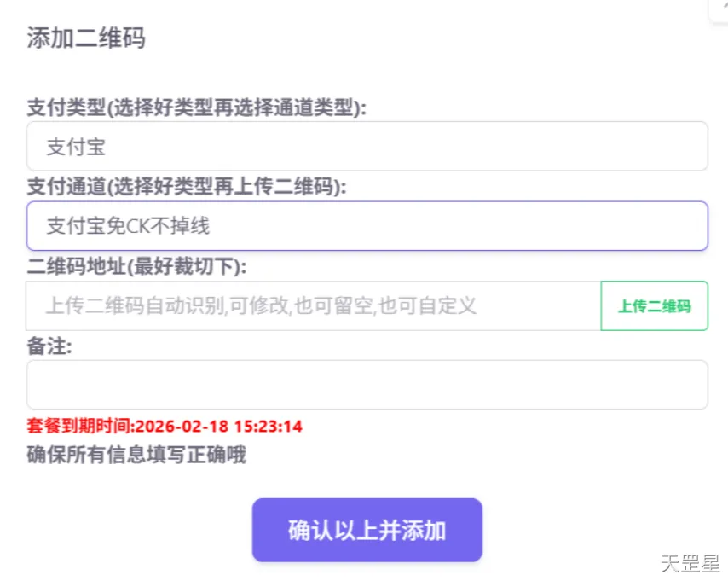728x581 pixels.
Task: Click the 天罡星 watermark in the corner
Action: click(x=690, y=562)
